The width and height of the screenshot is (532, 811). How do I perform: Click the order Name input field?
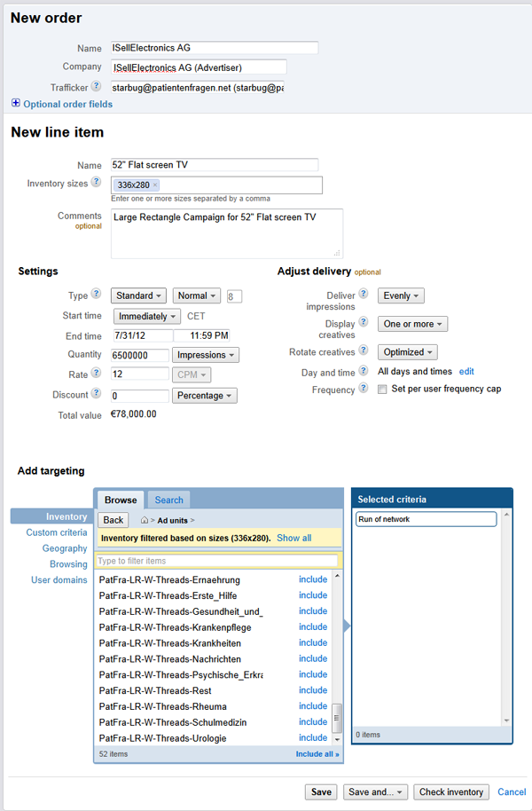pos(215,48)
